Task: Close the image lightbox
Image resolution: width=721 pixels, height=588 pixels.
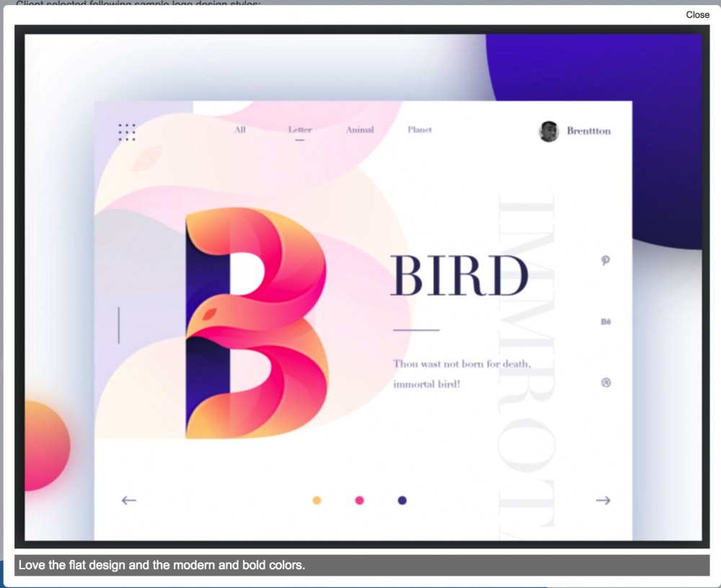Action: (x=697, y=14)
